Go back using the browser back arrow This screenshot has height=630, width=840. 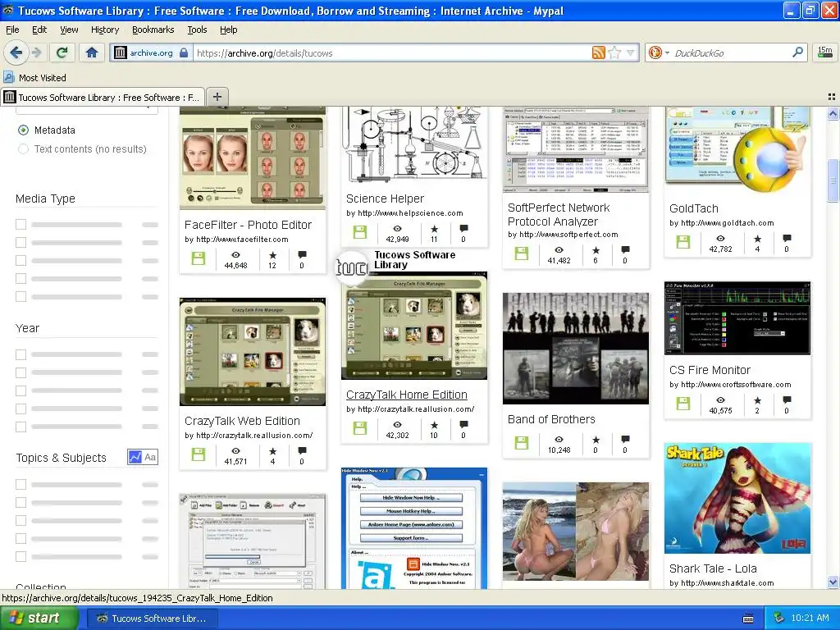coord(16,52)
